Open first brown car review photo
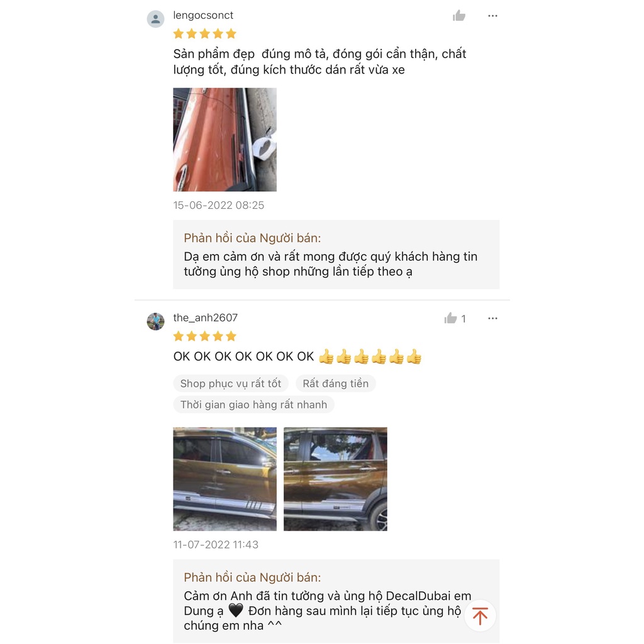 click(225, 479)
